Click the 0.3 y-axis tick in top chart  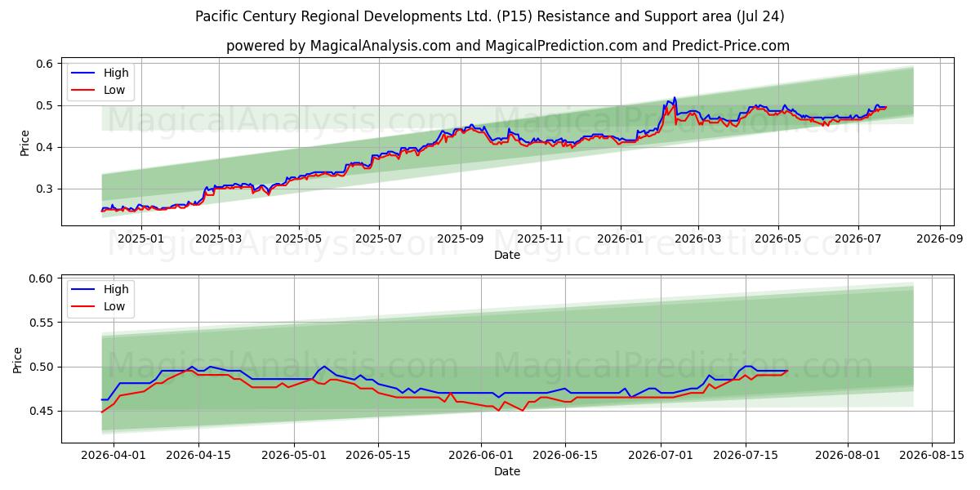(46, 189)
